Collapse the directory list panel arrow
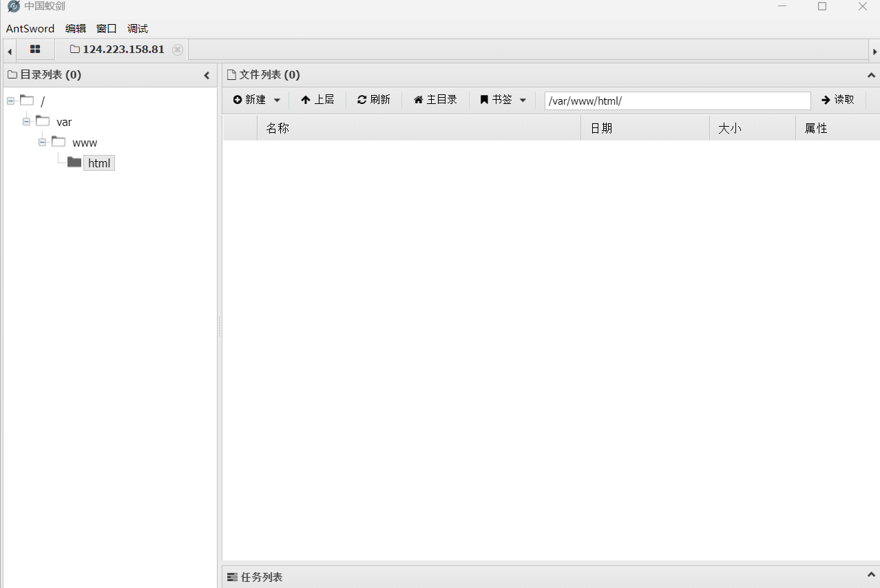The width and height of the screenshot is (880, 588). (207, 76)
